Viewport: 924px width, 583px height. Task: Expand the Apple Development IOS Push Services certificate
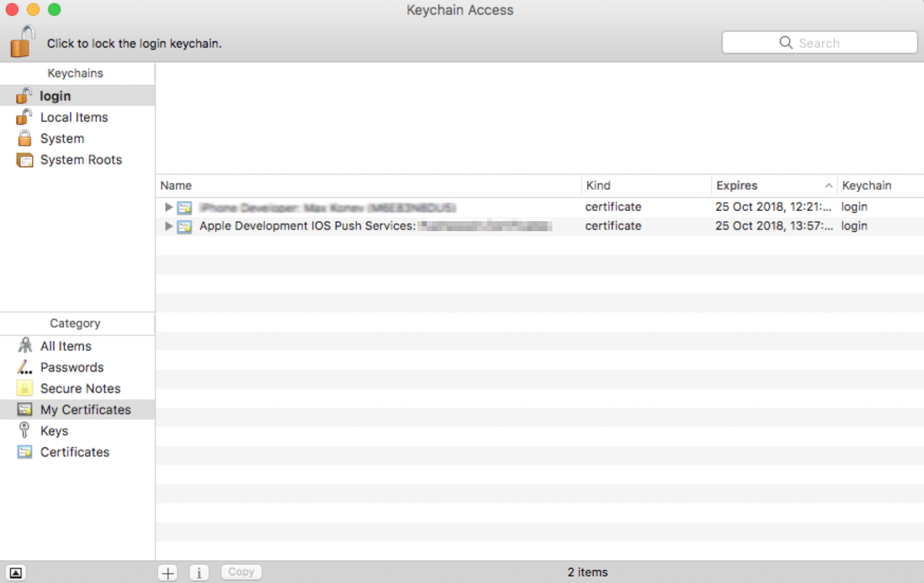pos(169,226)
